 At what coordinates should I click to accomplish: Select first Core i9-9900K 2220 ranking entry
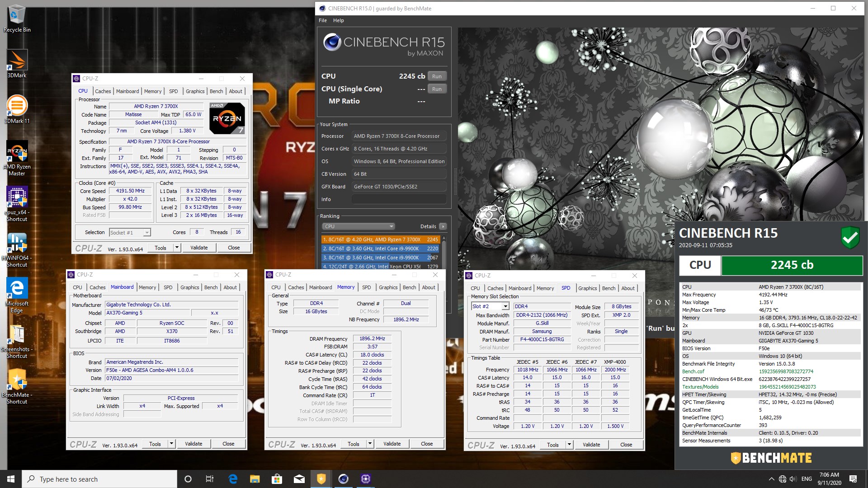tap(380, 249)
